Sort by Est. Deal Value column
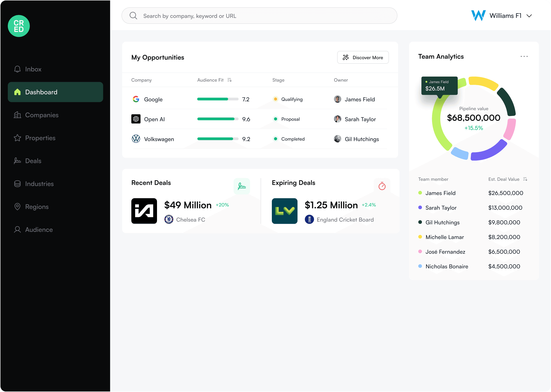551x392 pixels. (x=525, y=179)
